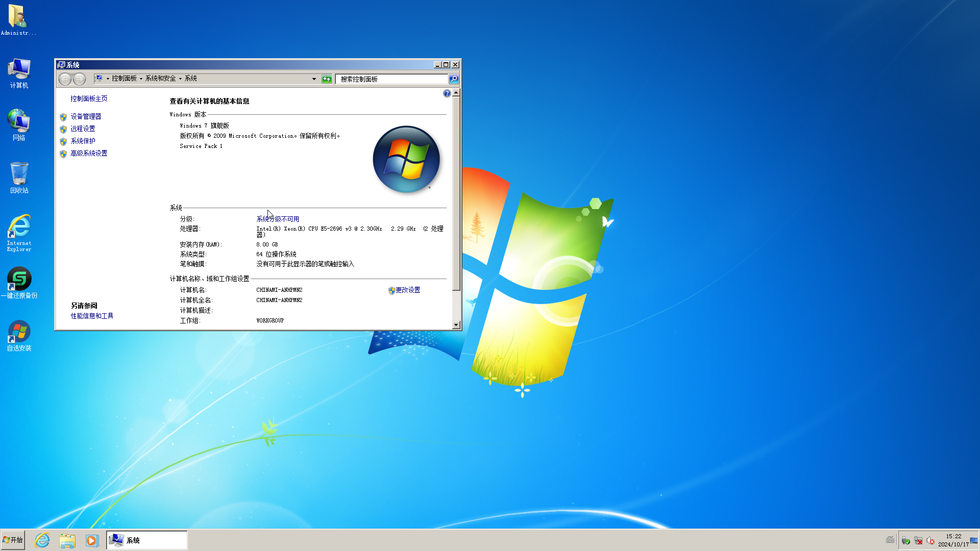Click the text 64 位操作系统
980x551 pixels.
coord(276,254)
